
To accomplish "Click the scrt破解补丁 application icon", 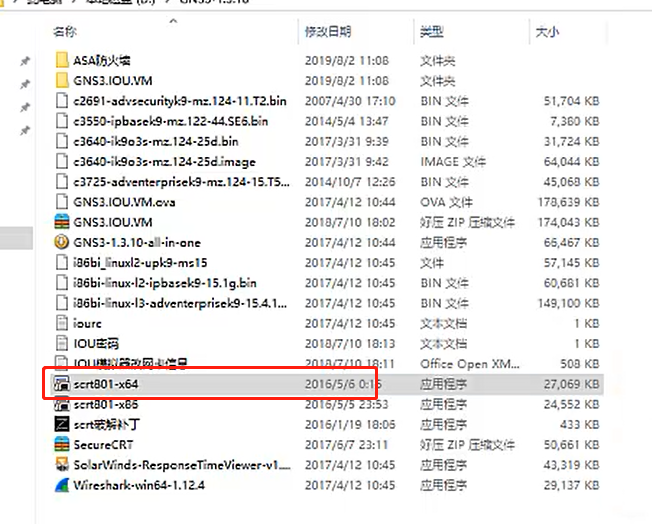I will (62, 424).
